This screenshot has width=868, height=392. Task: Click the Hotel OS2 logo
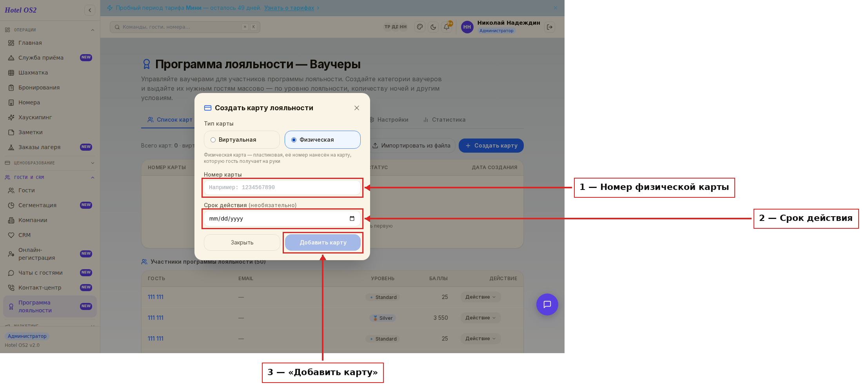coord(20,10)
